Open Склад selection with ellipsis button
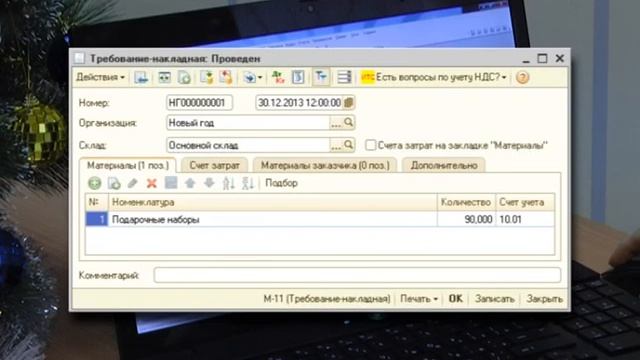640x360 pixels. (336, 145)
